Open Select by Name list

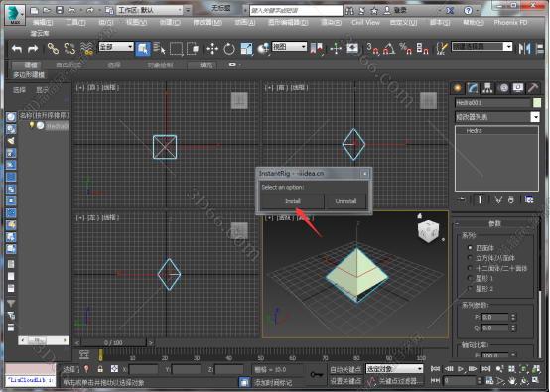coord(159,49)
